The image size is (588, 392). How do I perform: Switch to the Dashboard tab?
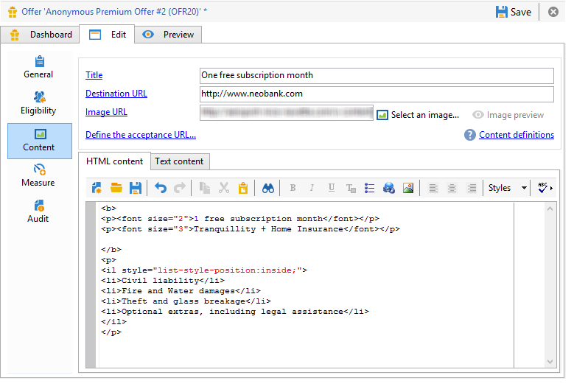click(41, 35)
